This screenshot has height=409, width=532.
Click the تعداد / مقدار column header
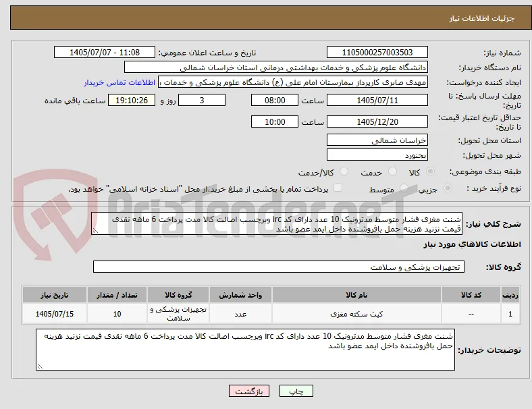pos(117,295)
